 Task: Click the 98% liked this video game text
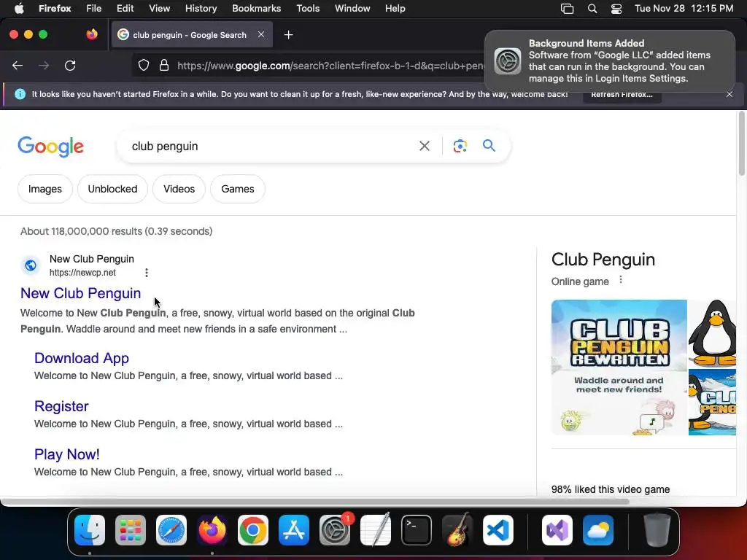pos(611,489)
